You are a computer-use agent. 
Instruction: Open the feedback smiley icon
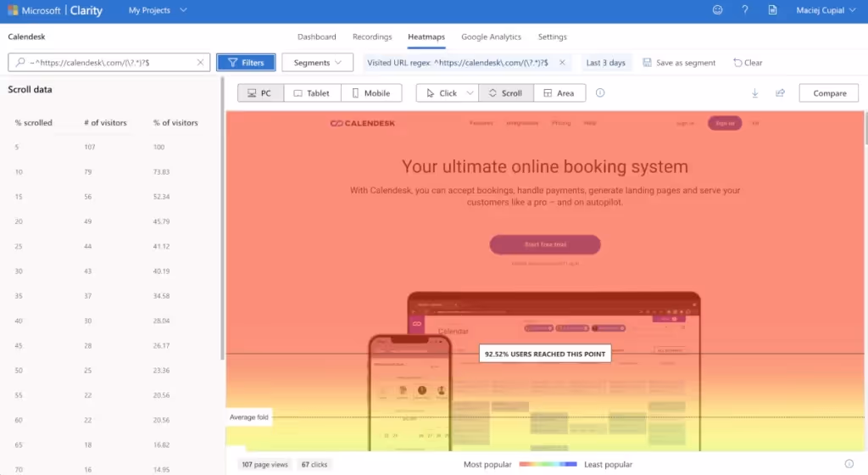click(x=717, y=10)
